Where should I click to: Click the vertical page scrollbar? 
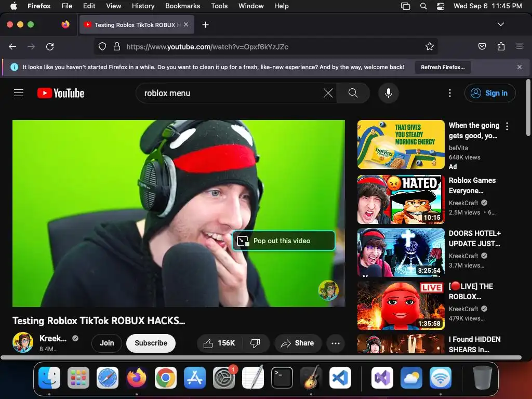point(528,108)
